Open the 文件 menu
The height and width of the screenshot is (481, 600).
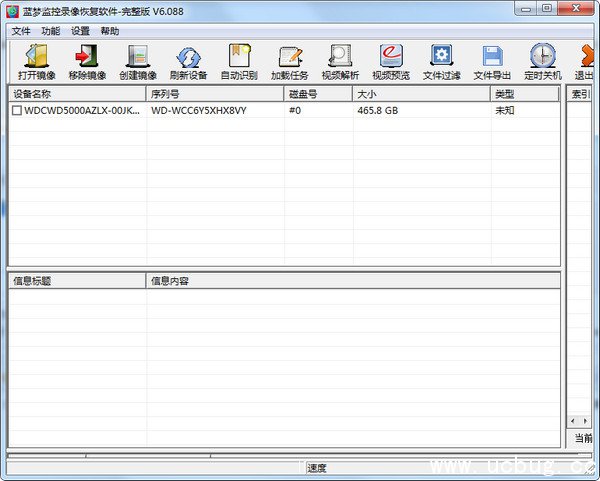[x=21, y=31]
